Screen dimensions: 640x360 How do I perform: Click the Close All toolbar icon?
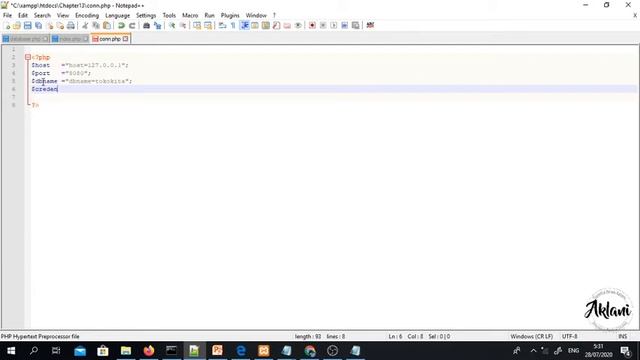pyautogui.click(x=60, y=26)
